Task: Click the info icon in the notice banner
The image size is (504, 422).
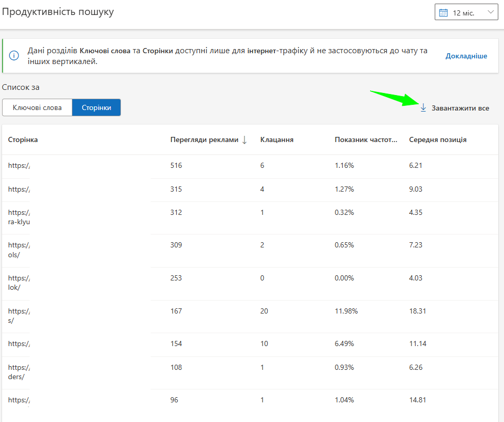Action: [x=14, y=55]
